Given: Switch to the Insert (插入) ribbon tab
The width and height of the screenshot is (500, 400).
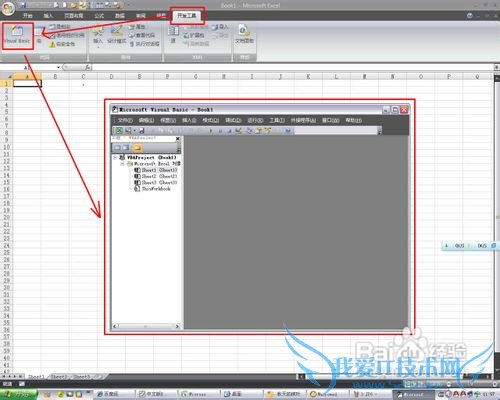Looking at the screenshot, I should [48, 16].
